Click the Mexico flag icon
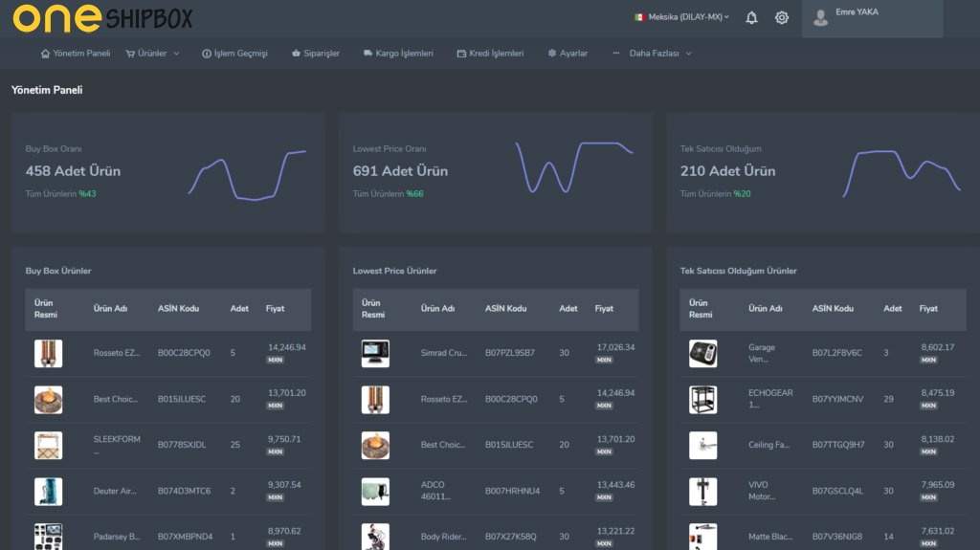This screenshot has width=980, height=550. click(639, 17)
